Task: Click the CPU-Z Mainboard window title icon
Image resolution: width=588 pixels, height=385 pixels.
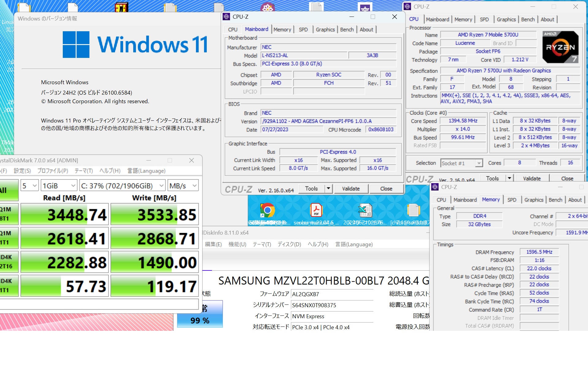Action: [x=226, y=17]
